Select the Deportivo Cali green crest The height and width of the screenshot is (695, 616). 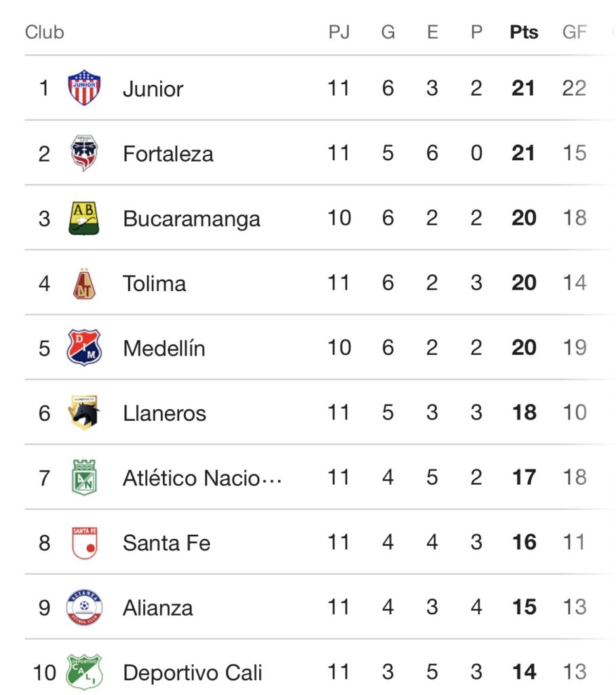click(x=84, y=672)
